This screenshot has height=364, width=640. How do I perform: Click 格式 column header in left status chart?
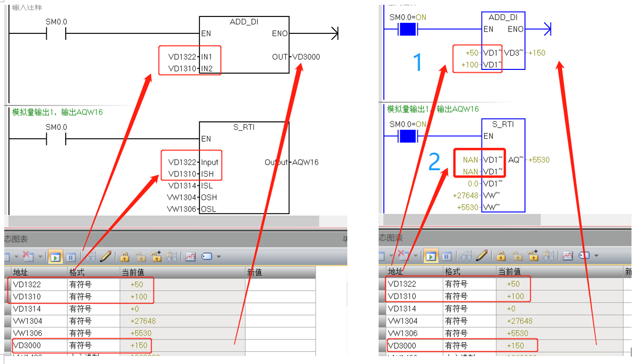(94, 272)
